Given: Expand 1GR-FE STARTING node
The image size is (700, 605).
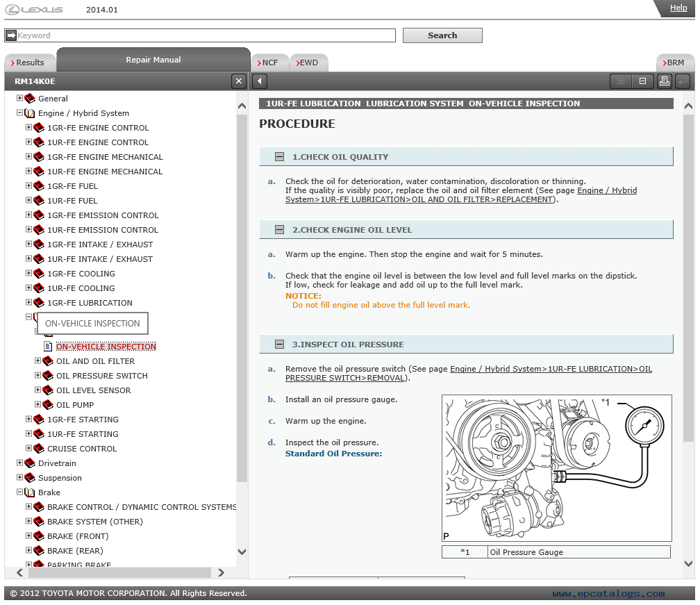Looking at the screenshot, I should pyautogui.click(x=28, y=419).
